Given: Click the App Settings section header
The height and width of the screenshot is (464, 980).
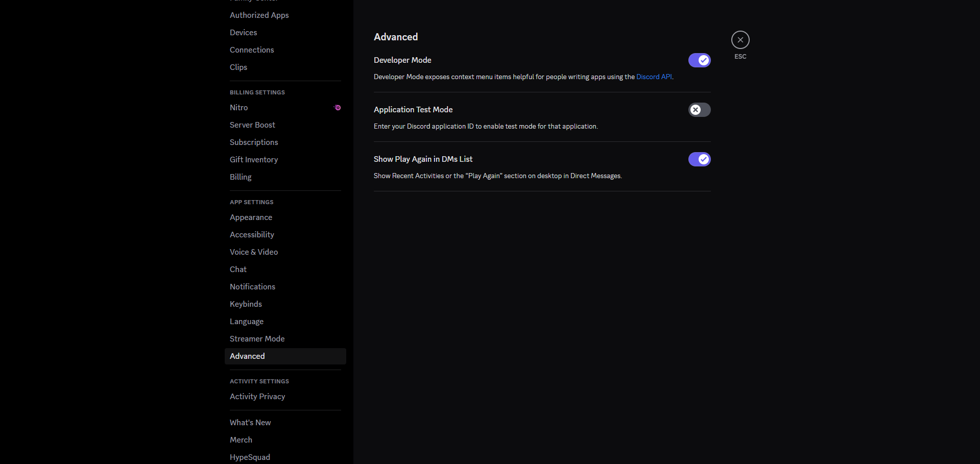Looking at the screenshot, I should pyautogui.click(x=251, y=202).
